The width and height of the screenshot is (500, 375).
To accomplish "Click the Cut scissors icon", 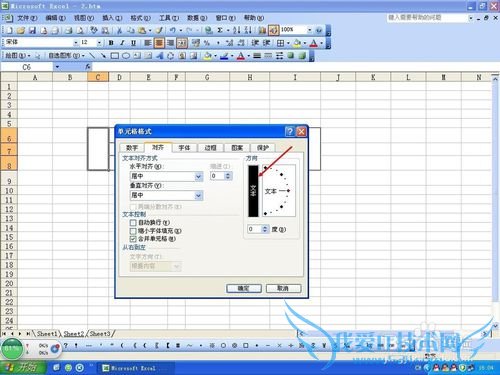I will tap(119, 31).
